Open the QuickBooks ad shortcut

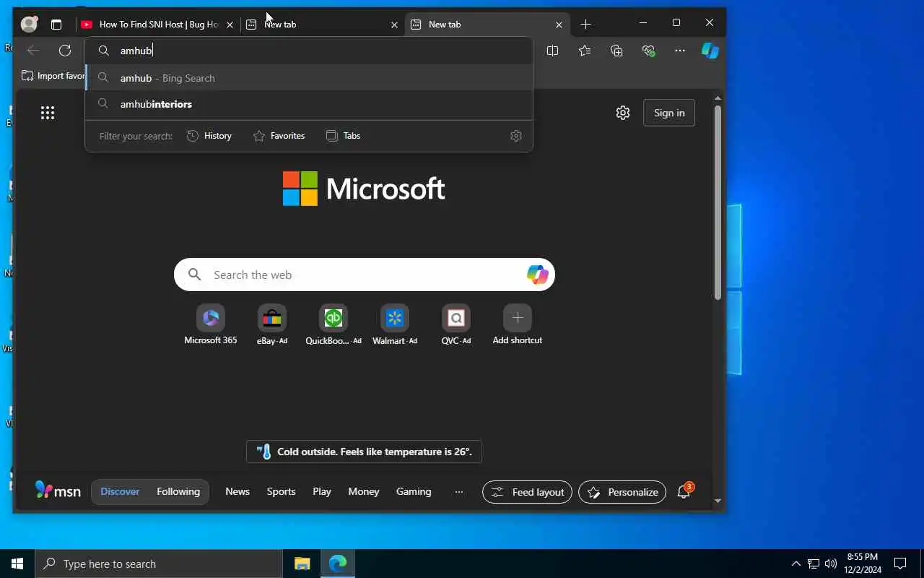tap(334, 324)
